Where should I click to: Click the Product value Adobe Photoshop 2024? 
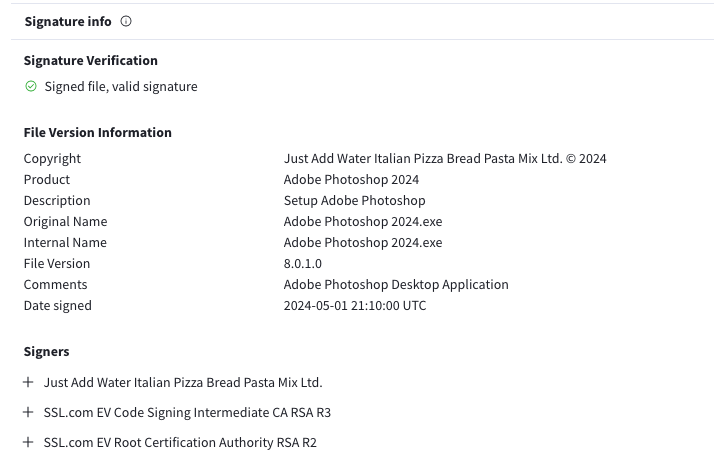[351, 179]
